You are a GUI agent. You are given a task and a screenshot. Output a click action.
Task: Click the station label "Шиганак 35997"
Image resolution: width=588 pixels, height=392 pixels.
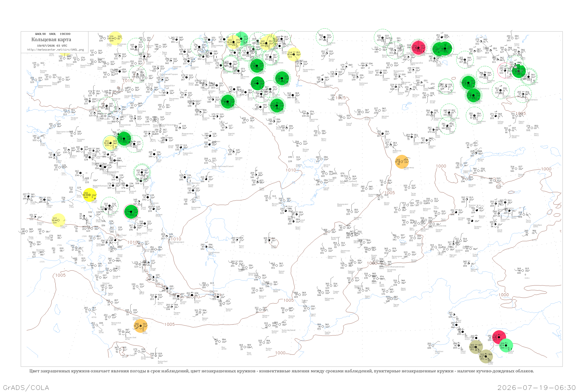472,185
